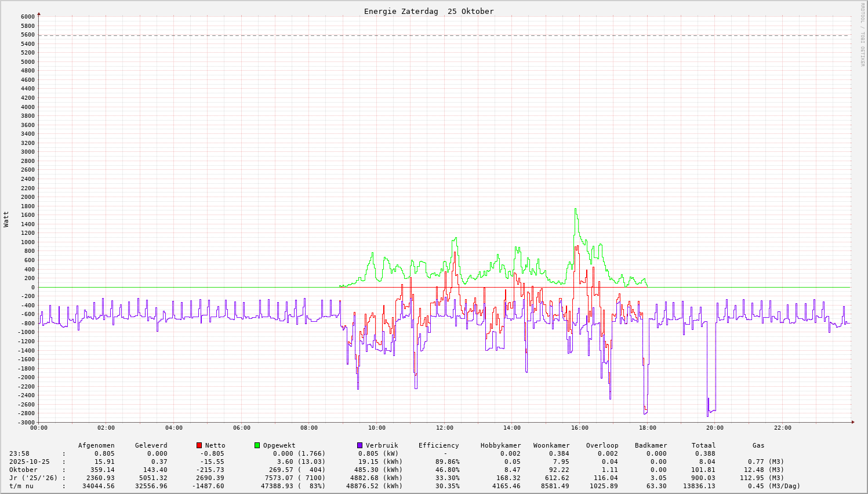Select the Oktober row label
Screen dimensions: 868x494
point(23,470)
